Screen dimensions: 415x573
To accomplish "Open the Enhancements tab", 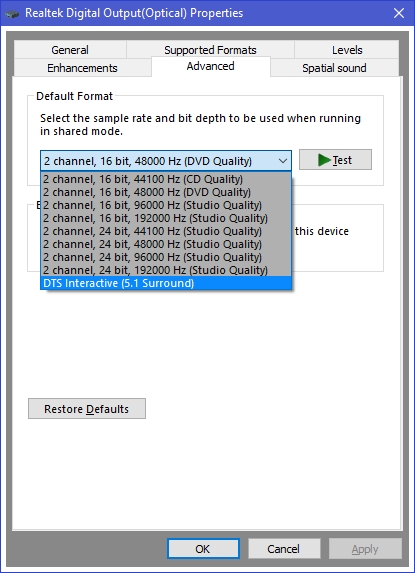I will [x=82, y=68].
